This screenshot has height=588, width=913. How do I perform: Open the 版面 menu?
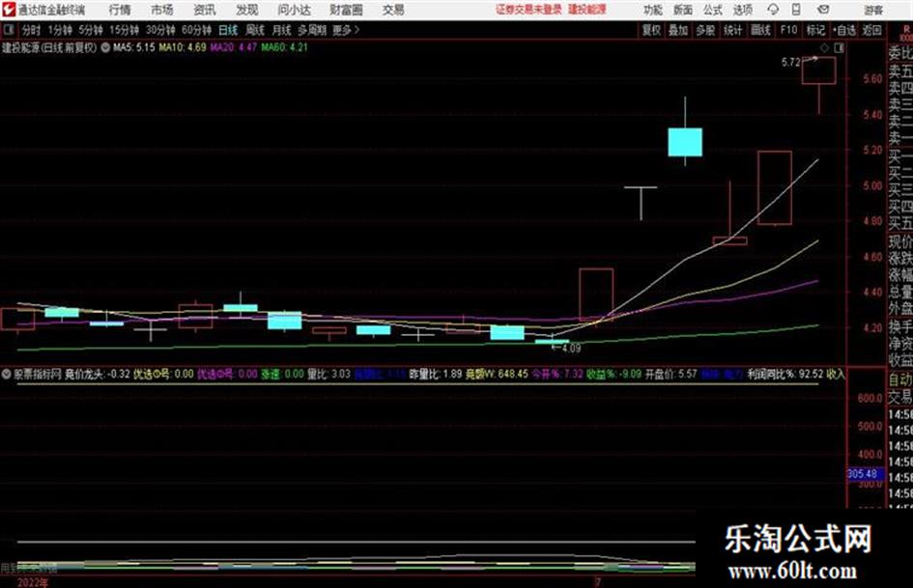point(683,10)
